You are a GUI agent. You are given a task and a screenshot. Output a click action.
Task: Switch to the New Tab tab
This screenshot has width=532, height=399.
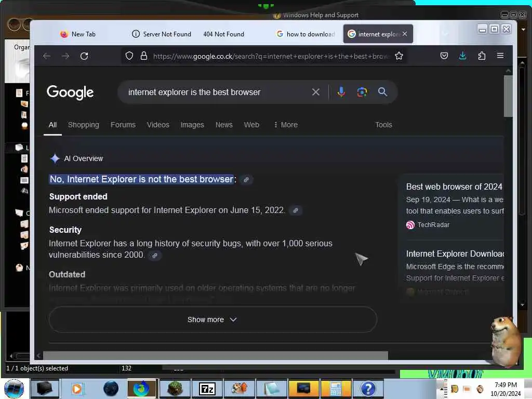78,34
